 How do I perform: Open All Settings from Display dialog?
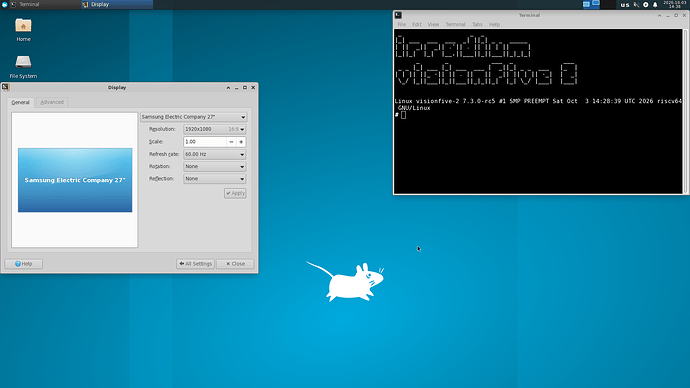coord(195,264)
